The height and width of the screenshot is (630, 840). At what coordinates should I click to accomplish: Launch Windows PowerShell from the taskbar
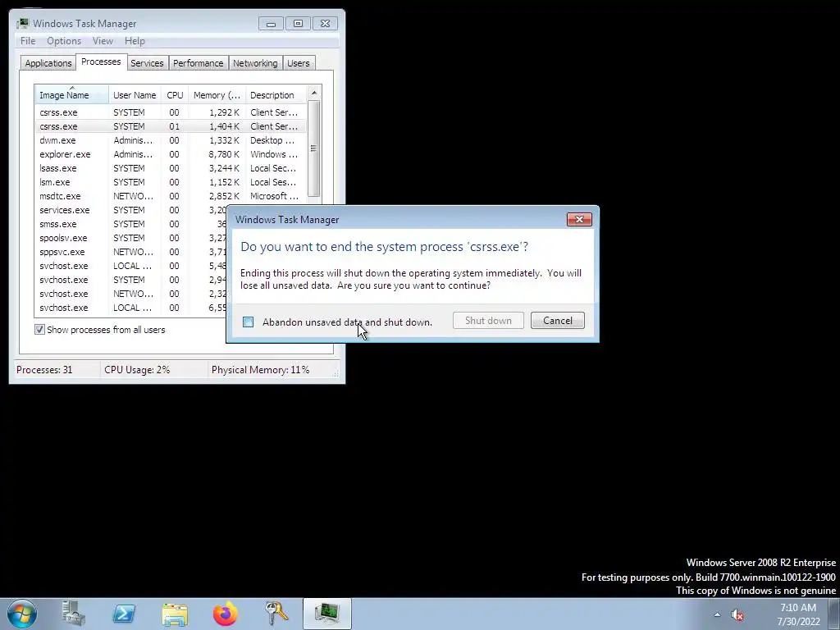click(124, 614)
